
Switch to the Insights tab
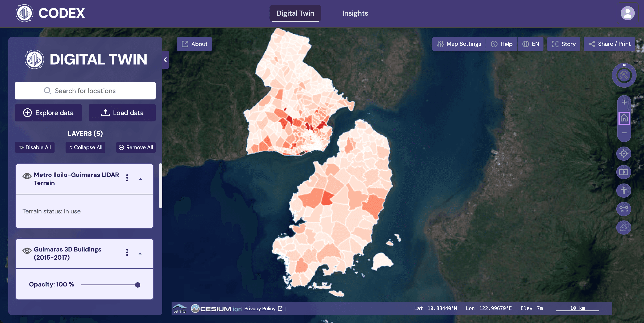[355, 13]
